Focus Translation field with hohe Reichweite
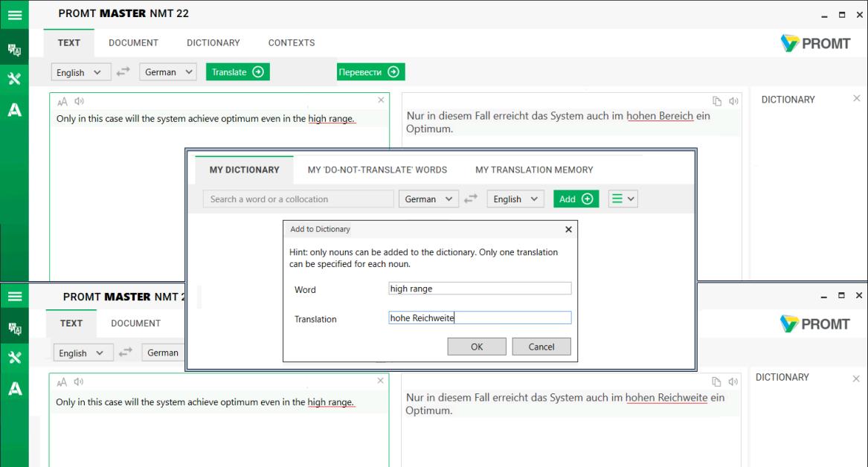This screenshot has width=868, height=467. 480,318
